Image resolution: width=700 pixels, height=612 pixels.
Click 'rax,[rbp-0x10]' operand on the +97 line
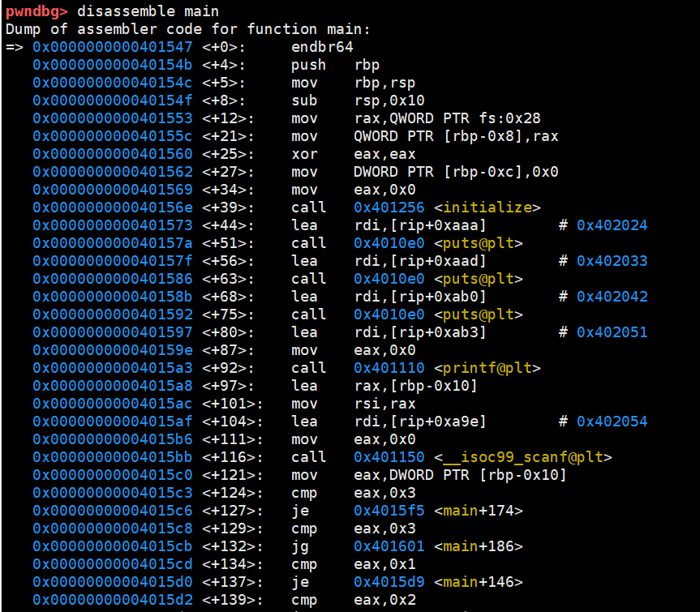pos(415,386)
